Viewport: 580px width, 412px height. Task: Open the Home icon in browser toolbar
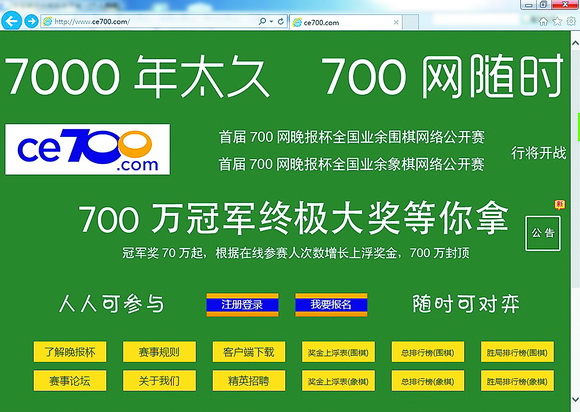click(543, 21)
